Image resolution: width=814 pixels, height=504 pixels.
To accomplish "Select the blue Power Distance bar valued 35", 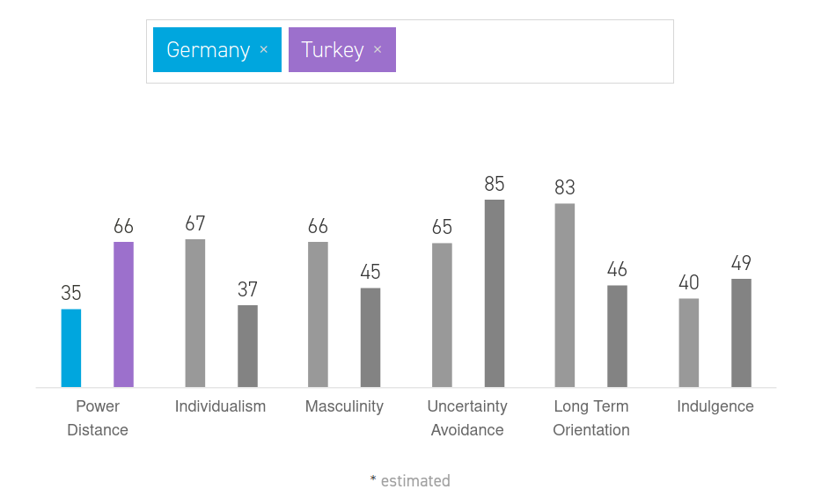I will (71, 347).
